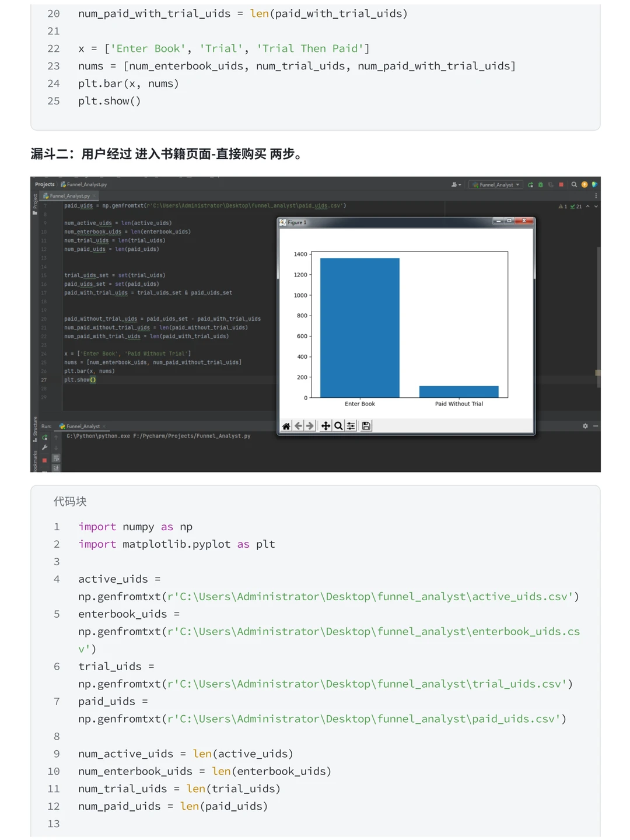Image resolution: width=630 pixels, height=840 pixels.
Task: Open Configure subplots sliders icon
Action: coord(351,426)
